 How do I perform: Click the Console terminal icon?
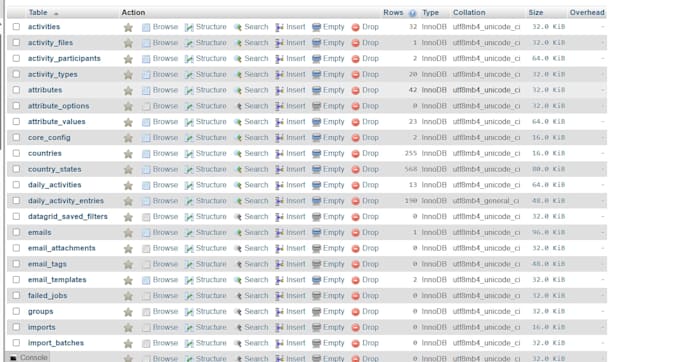point(13,358)
